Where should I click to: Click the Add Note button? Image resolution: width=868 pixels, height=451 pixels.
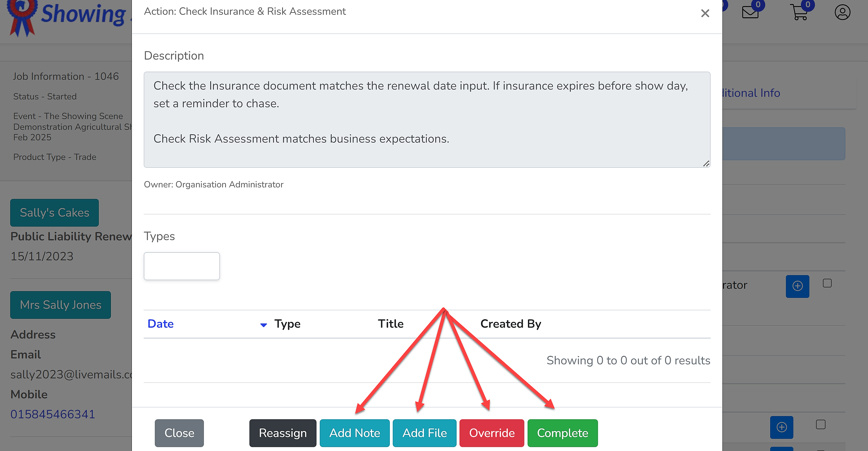(x=355, y=433)
